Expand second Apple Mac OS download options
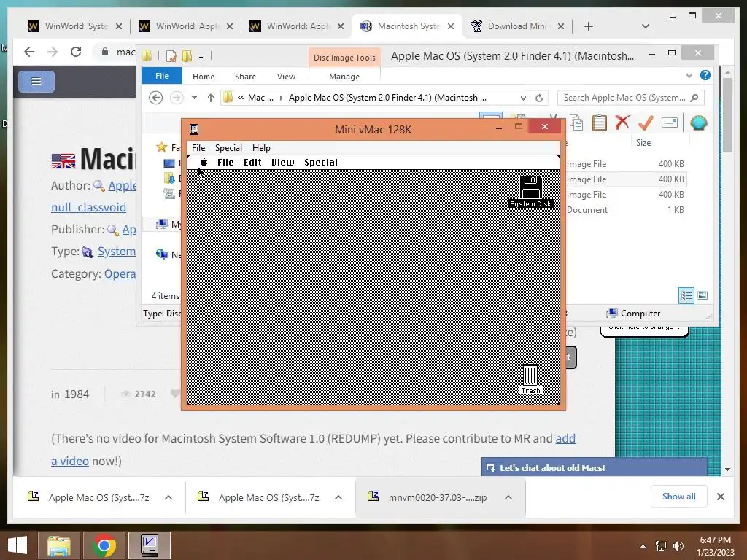Image resolution: width=747 pixels, height=560 pixels. pyautogui.click(x=338, y=497)
